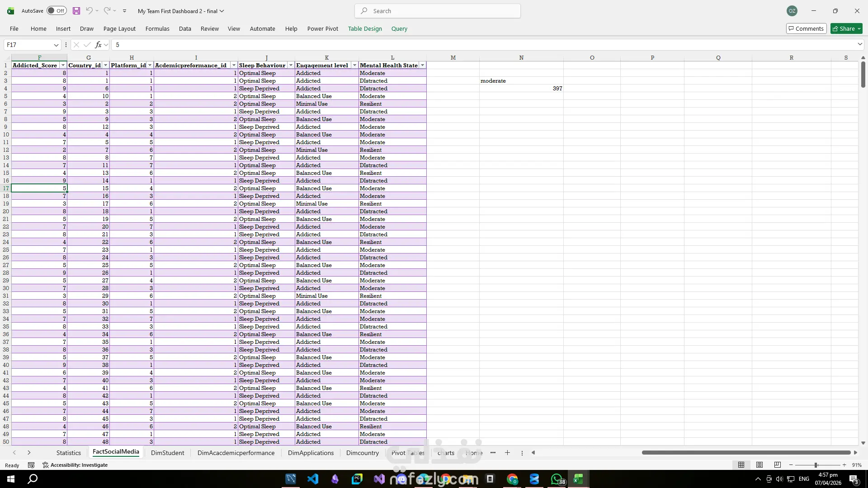Switch to the Formulas tab
The image size is (868, 488).
(157, 28)
